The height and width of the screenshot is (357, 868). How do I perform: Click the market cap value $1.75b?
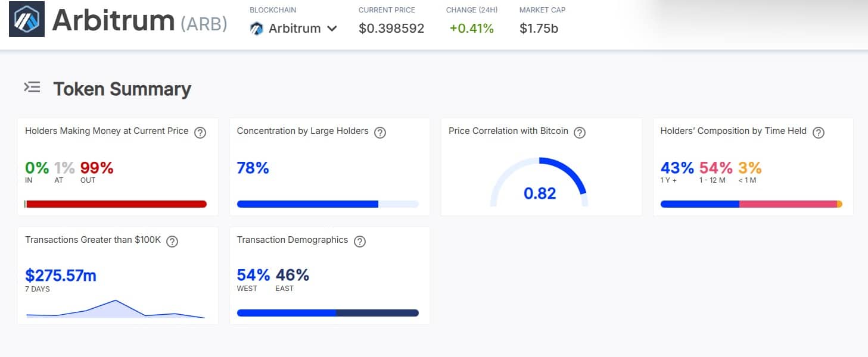point(539,28)
